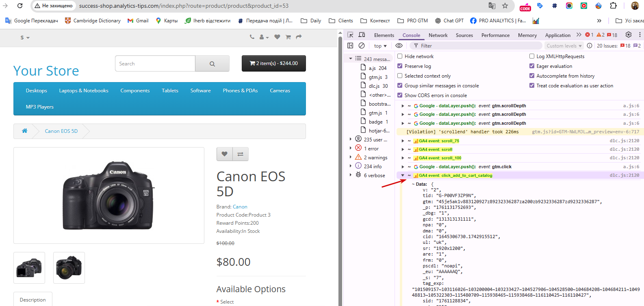Screen dimensions: 644x306
Task: Open the Laptops & Notebooks menu
Action: [84, 91]
